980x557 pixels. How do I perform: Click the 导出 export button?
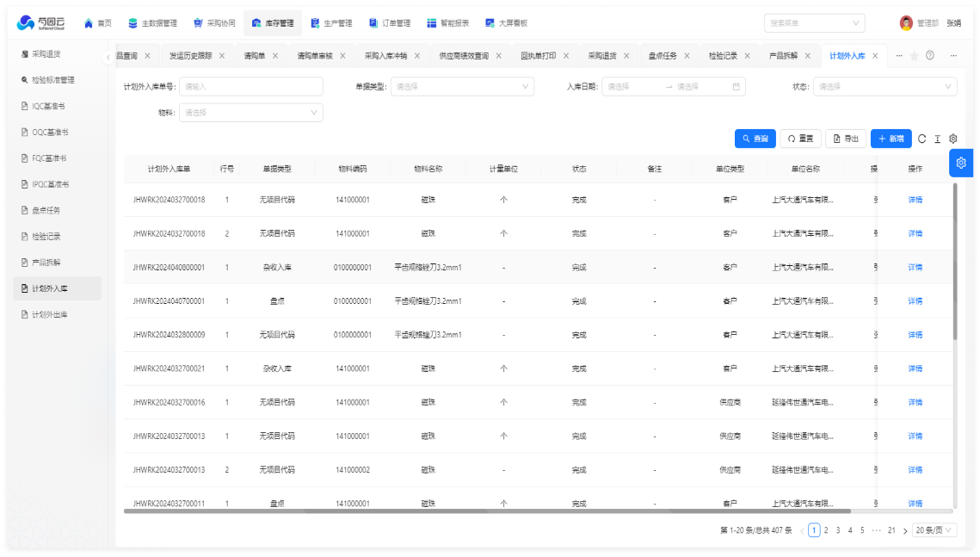coord(846,139)
